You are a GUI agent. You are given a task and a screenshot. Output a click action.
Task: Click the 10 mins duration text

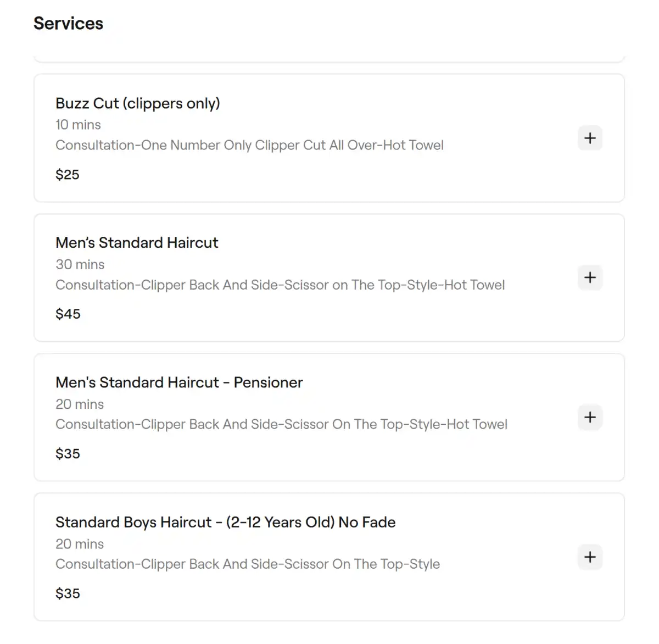tap(78, 125)
